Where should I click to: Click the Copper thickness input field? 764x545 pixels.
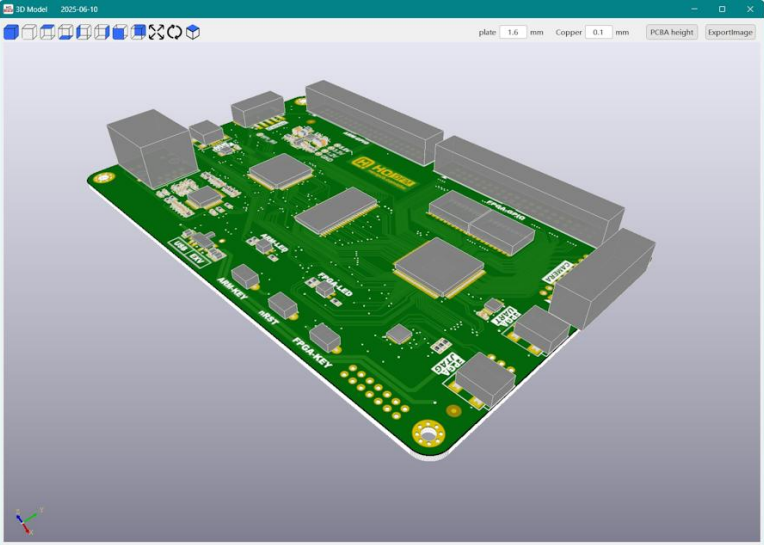click(x=598, y=32)
